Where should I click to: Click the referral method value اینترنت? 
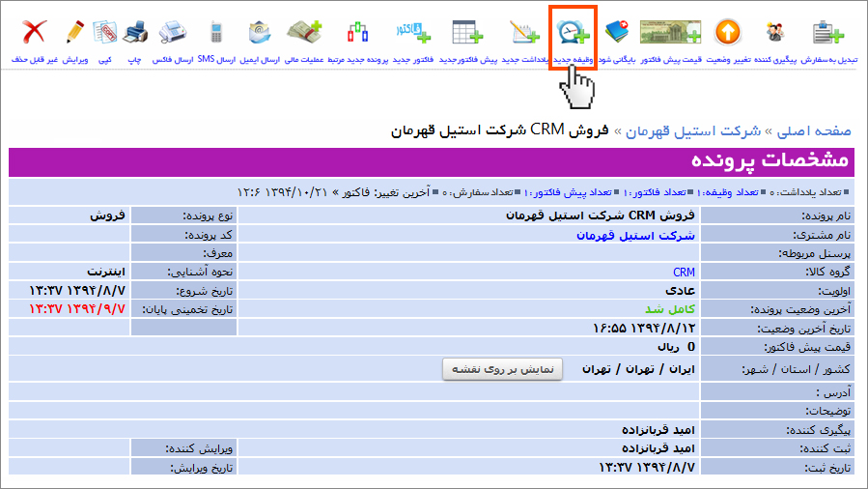point(106,272)
